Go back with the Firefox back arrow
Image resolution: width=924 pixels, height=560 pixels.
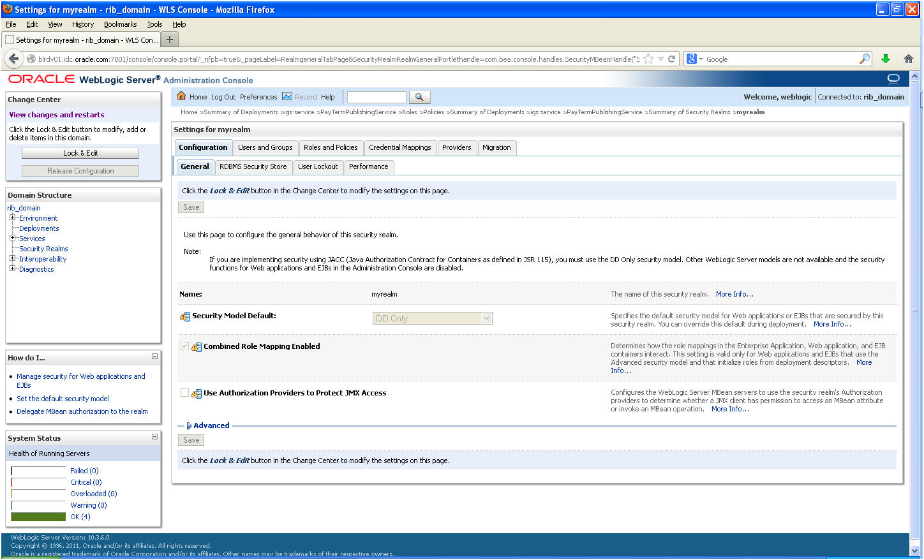pos(14,59)
